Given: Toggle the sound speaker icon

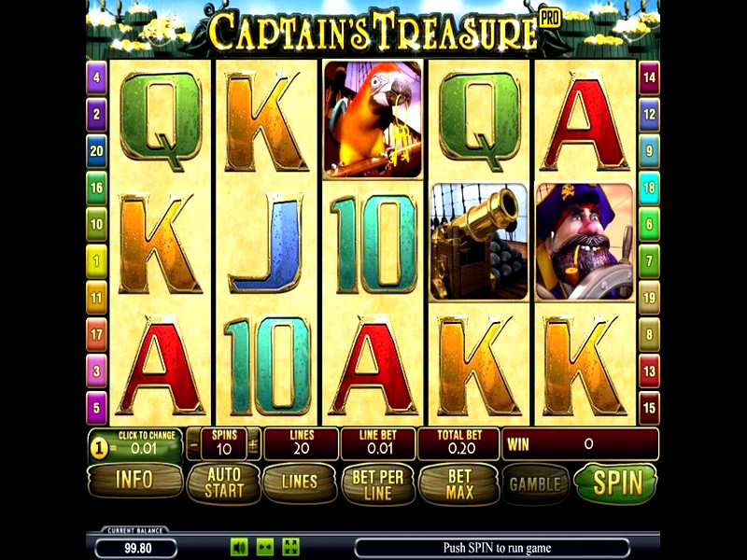Looking at the screenshot, I should [x=240, y=547].
